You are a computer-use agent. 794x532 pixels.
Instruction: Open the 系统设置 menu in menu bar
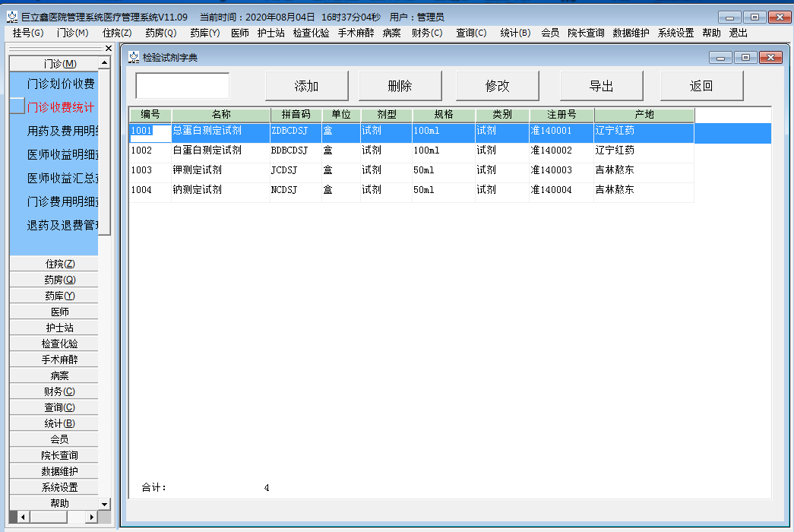point(675,33)
